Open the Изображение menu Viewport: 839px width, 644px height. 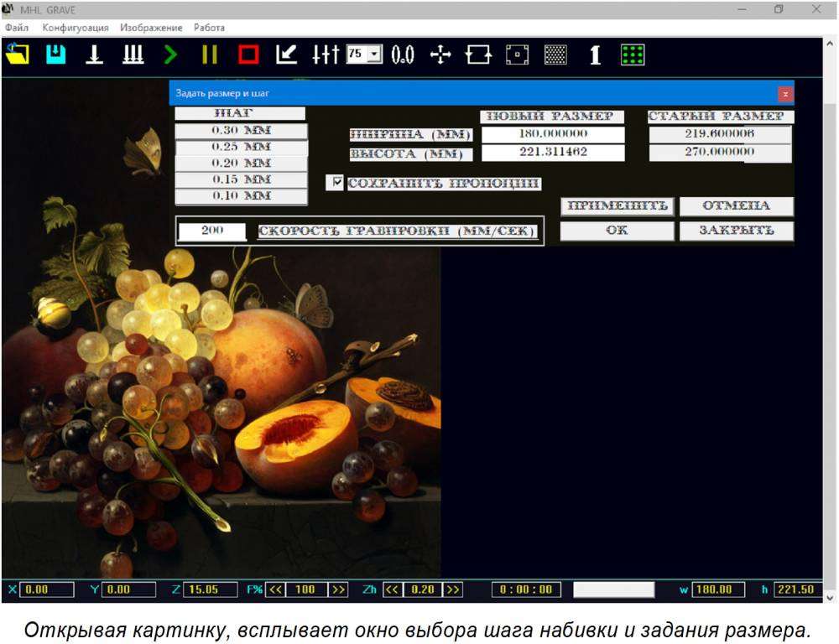point(151,28)
